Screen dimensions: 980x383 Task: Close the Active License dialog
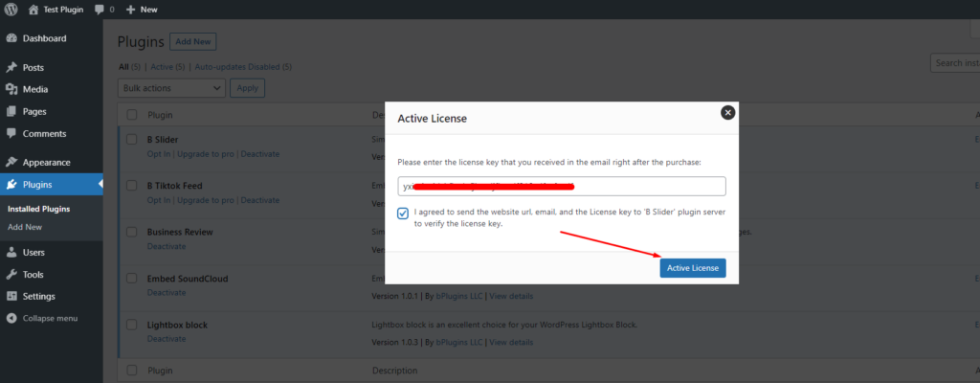click(x=727, y=113)
